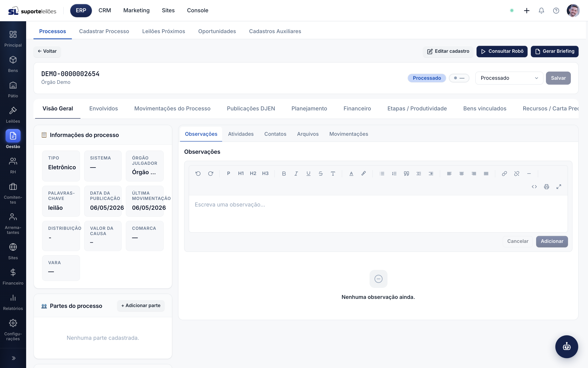Click Gerar Briefing

click(555, 51)
